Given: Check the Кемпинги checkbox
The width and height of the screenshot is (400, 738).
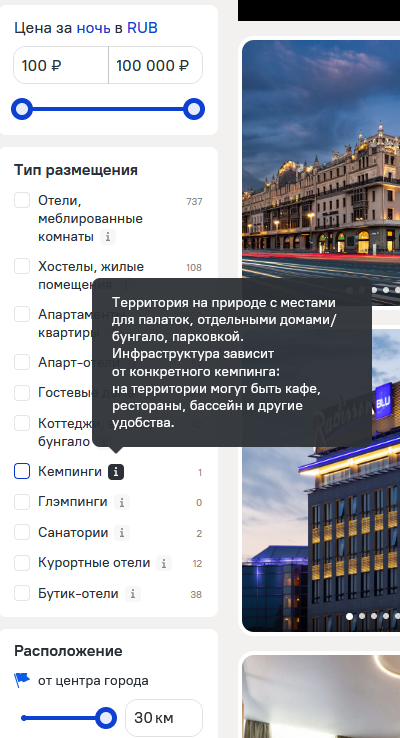Looking at the screenshot, I should click(x=22, y=471).
